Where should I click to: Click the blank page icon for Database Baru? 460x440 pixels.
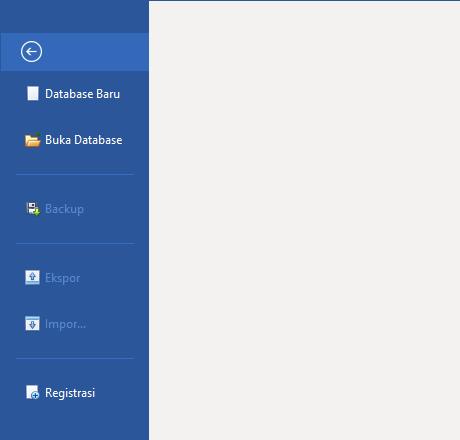[33, 94]
